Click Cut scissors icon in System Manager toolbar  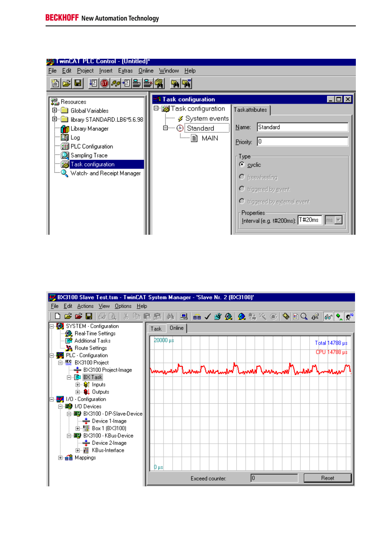pos(126,316)
